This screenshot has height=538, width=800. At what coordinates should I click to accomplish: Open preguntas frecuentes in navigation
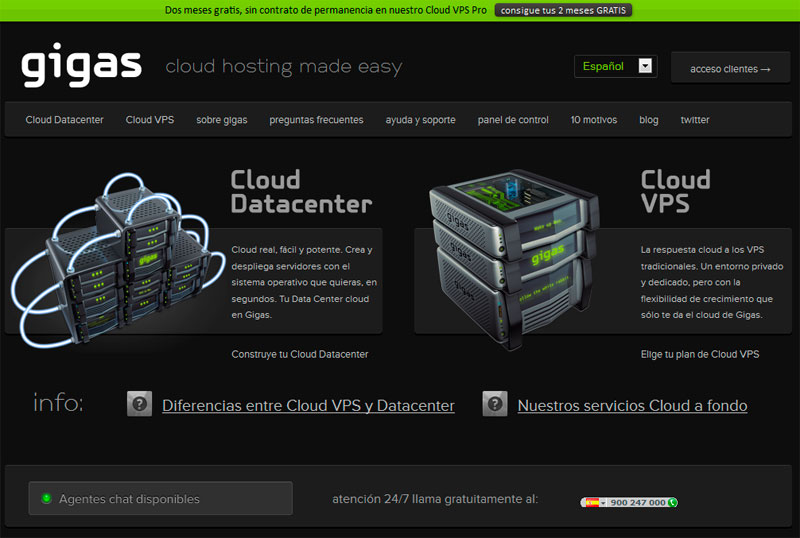(x=316, y=120)
